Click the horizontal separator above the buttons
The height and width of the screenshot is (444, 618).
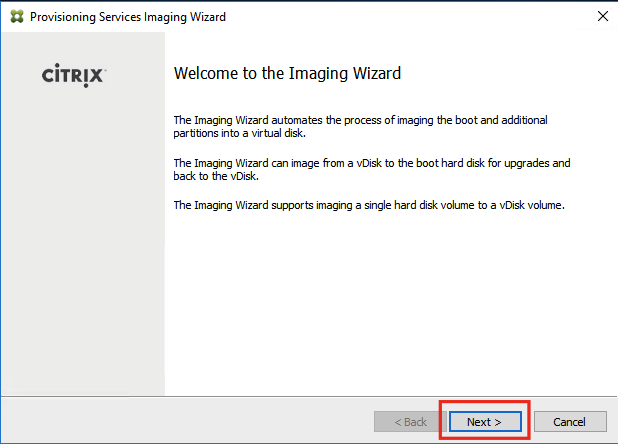[309, 396]
